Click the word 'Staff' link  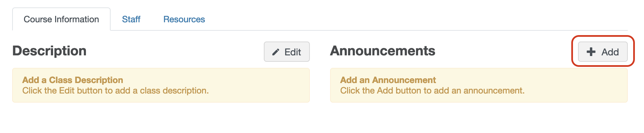(x=131, y=19)
